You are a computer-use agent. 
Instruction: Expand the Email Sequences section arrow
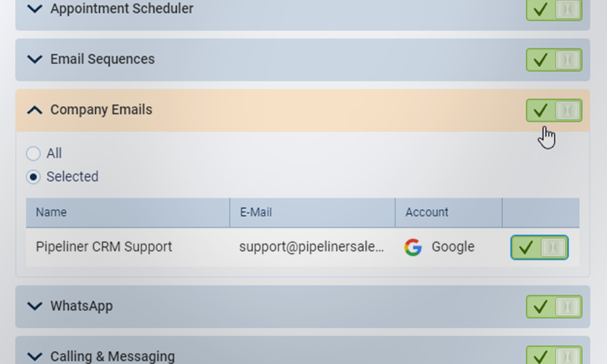click(35, 59)
